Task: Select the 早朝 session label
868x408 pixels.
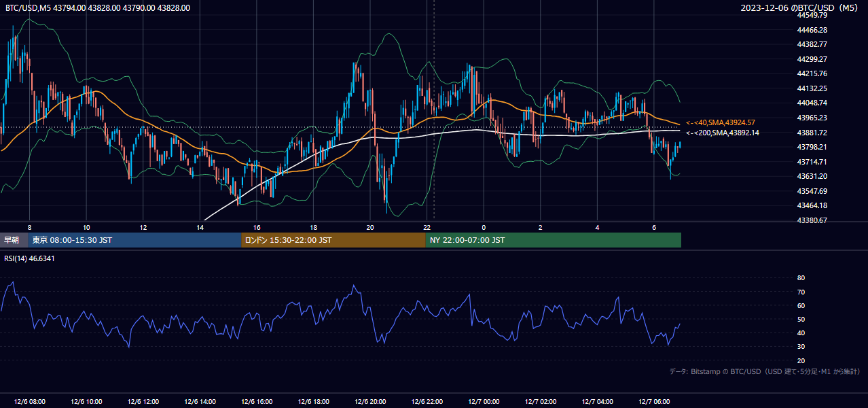Action: (12, 240)
